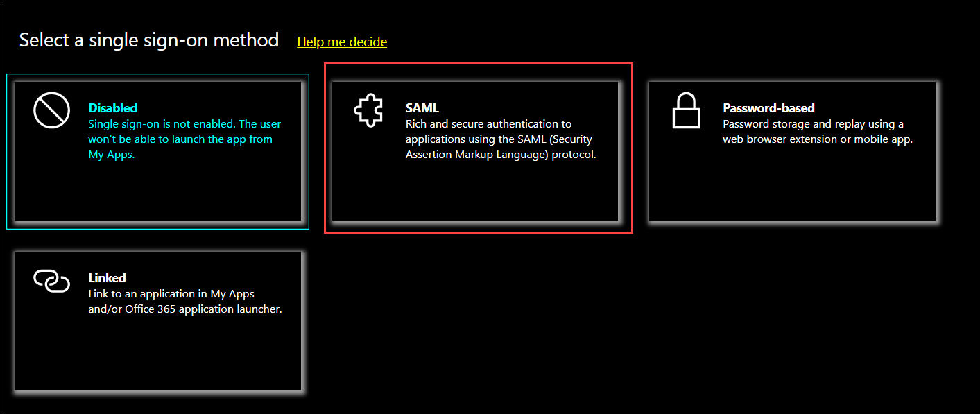Image resolution: width=980 pixels, height=414 pixels.
Task: Click the Disabled prohibition circle icon
Action: coord(52,111)
